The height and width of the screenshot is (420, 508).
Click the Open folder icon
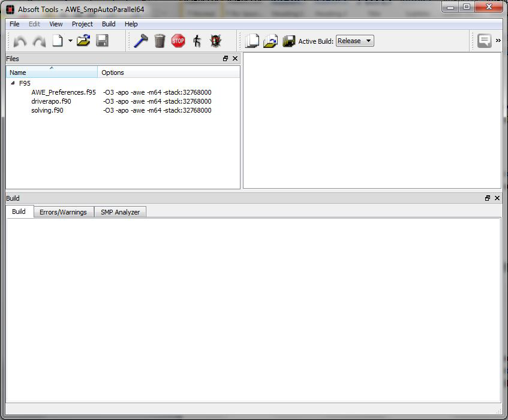[x=83, y=41]
